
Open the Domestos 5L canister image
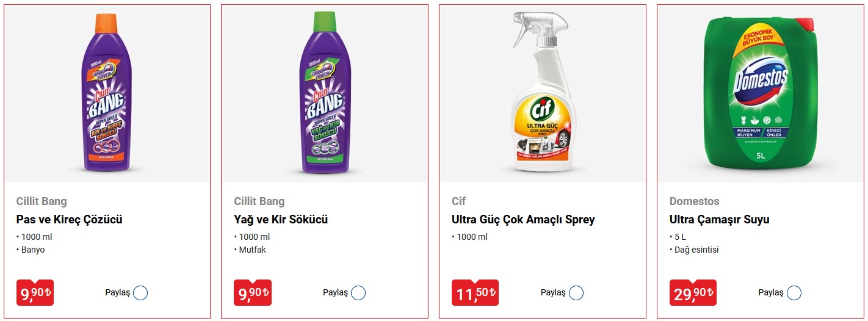[760, 93]
